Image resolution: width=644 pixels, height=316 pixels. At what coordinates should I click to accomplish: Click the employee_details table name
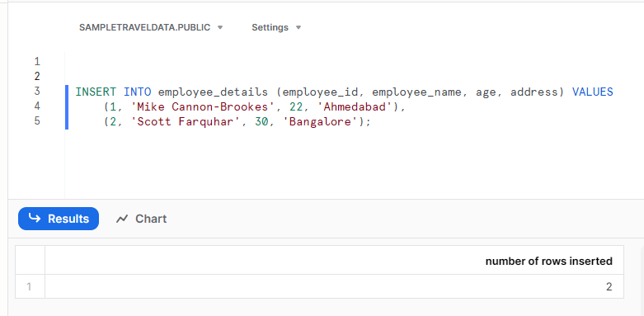click(x=214, y=92)
